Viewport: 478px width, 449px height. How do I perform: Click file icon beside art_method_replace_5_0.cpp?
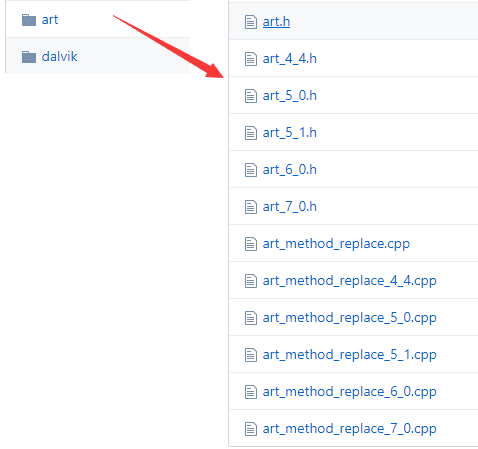pos(251,318)
